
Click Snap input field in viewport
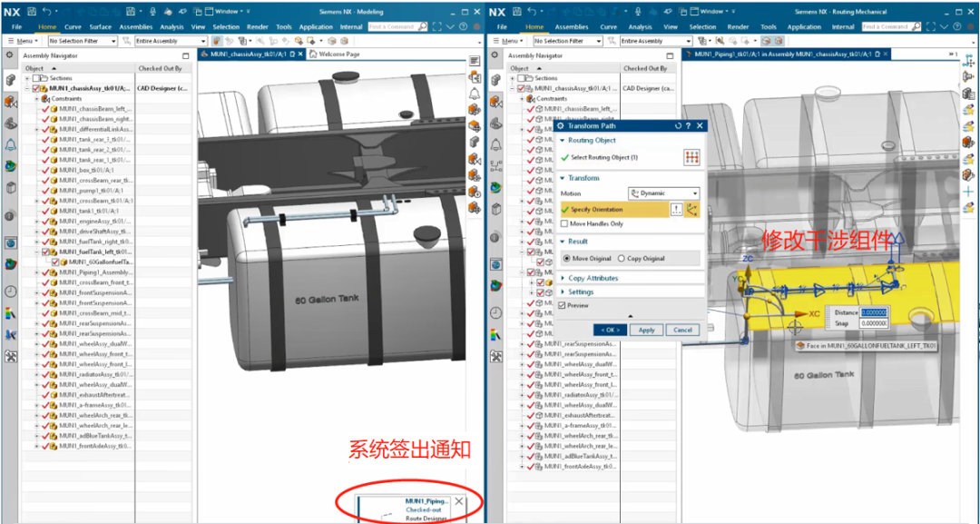coord(875,323)
